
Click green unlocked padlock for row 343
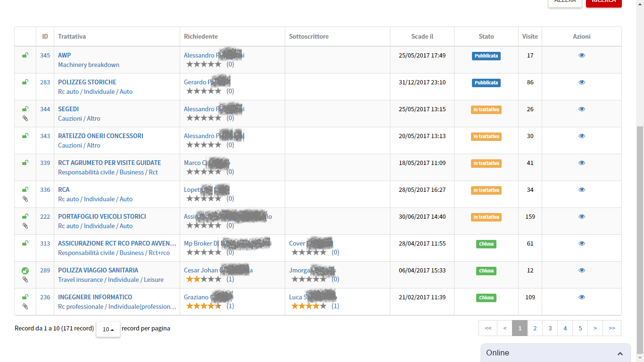point(25,136)
